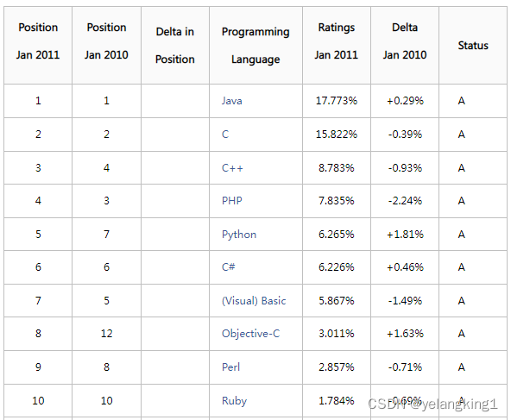Image resolution: width=511 pixels, height=420 pixels.
Task: Select the PHP -2.24% delta cell
Action: [405, 201]
